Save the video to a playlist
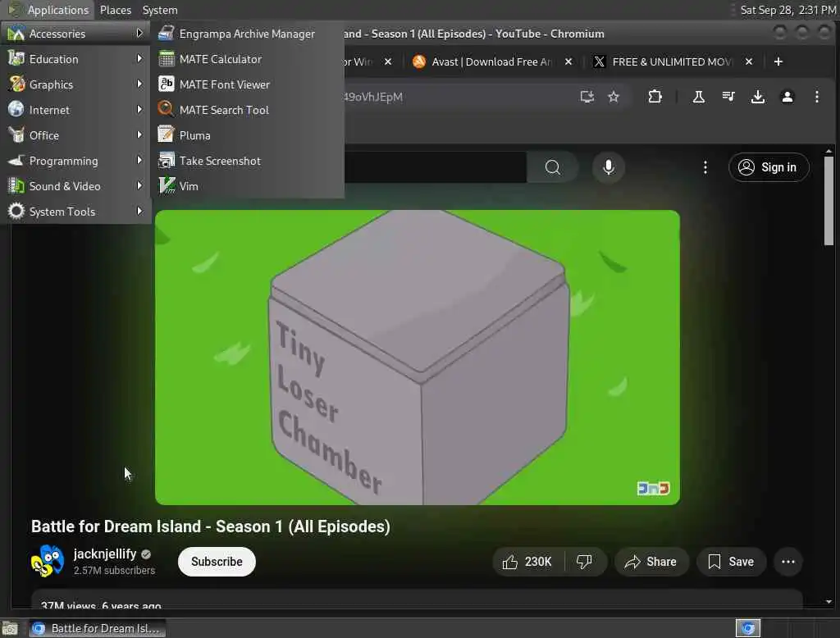Viewport: 840px width, 638px height. [x=731, y=562]
